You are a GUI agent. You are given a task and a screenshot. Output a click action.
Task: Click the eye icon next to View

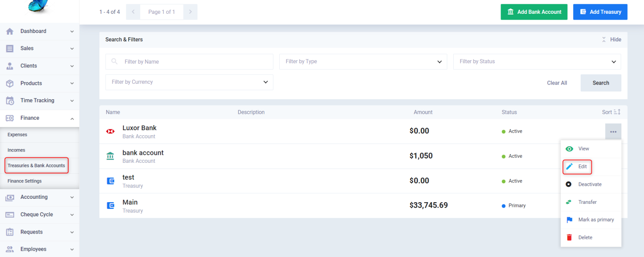point(569,149)
